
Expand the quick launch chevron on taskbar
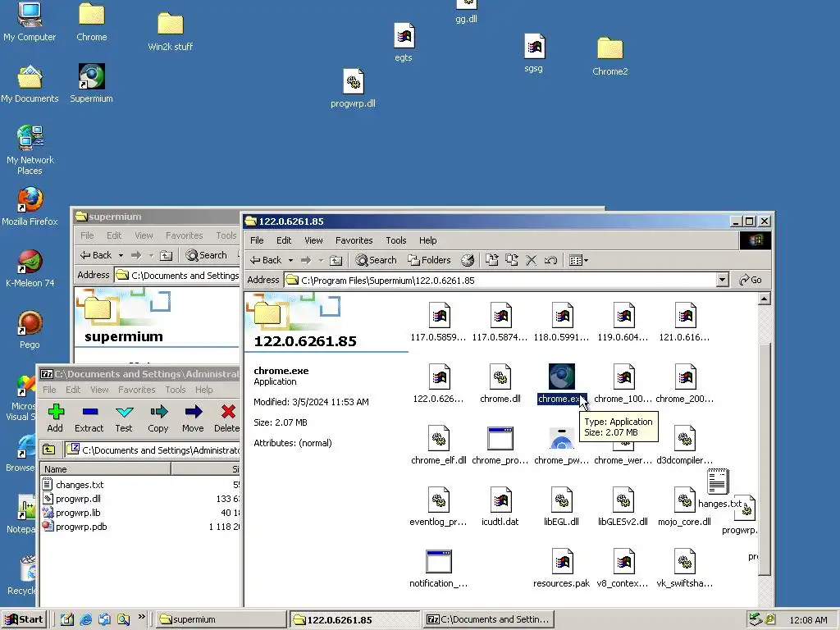(141, 617)
